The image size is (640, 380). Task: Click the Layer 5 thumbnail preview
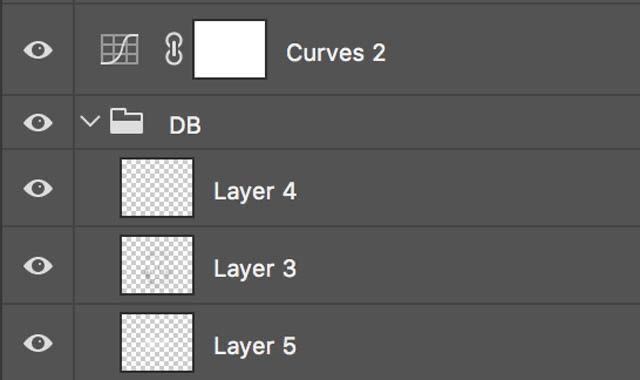pyautogui.click(x=157, y=342)
